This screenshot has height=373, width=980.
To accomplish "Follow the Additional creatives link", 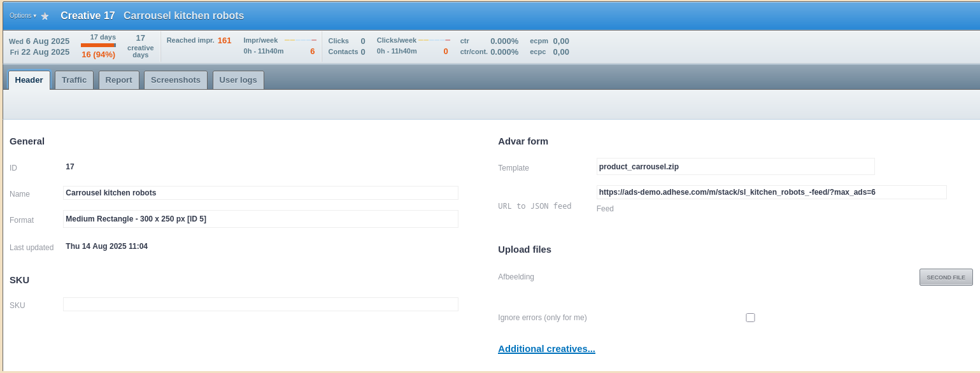I will (x=546, y=349).
